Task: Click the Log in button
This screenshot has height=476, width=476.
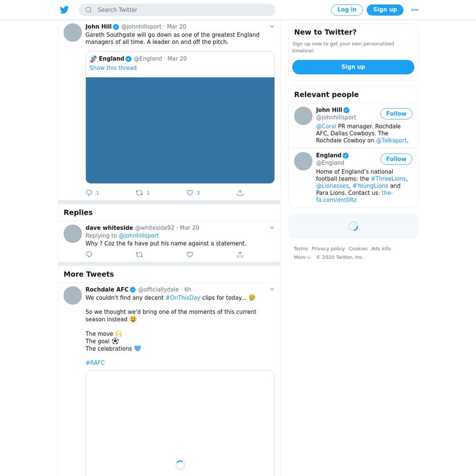Action: 347,10
